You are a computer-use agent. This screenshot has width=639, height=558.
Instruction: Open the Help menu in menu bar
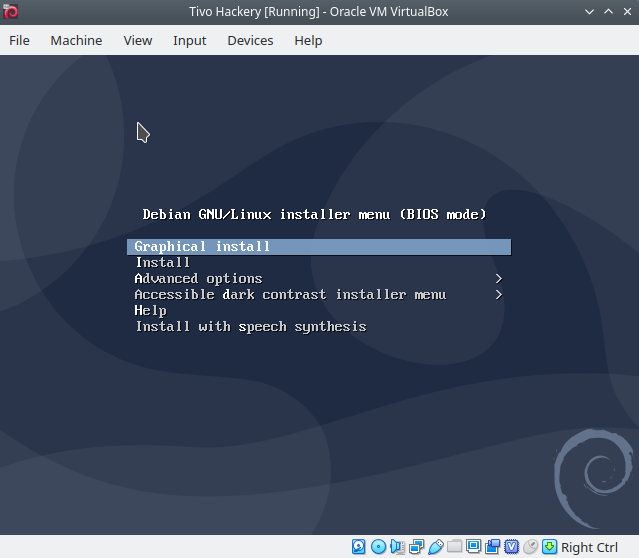point(308,40)
